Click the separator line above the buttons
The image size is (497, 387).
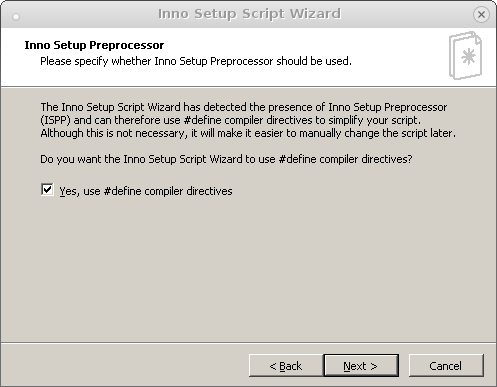(x=248, y=342)
